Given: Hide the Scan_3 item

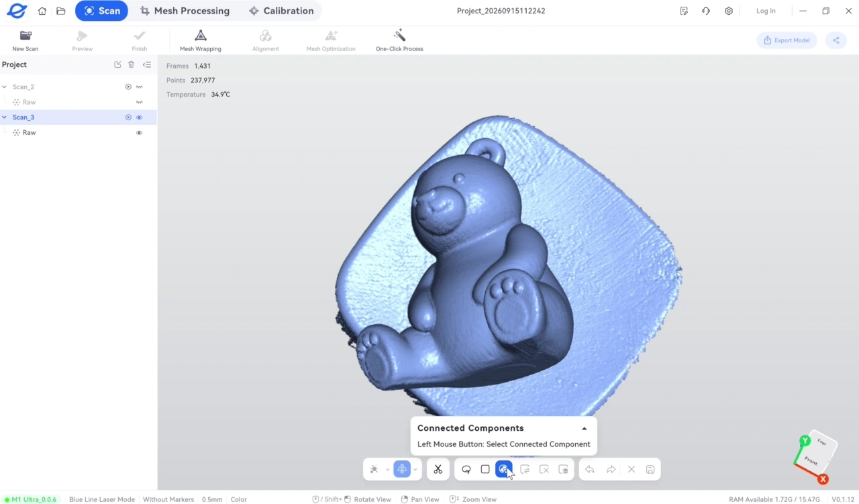Looking at the screenshot, I should pos(140,117).
